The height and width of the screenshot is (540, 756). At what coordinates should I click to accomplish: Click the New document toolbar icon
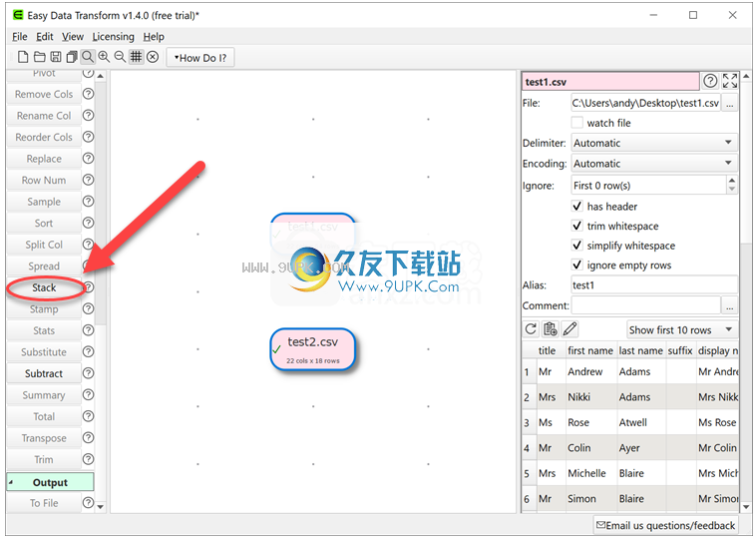pyautogui.click(x=23, y=57)
